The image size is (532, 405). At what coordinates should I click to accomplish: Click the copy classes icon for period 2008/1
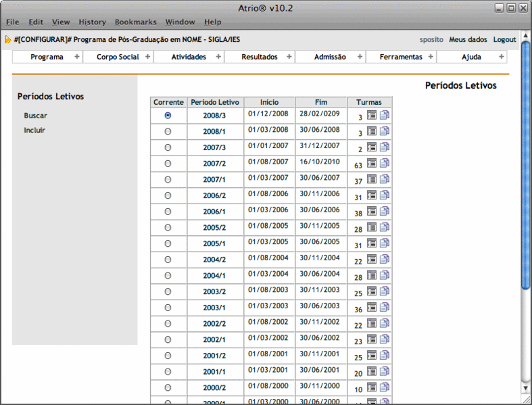[385, 131]
